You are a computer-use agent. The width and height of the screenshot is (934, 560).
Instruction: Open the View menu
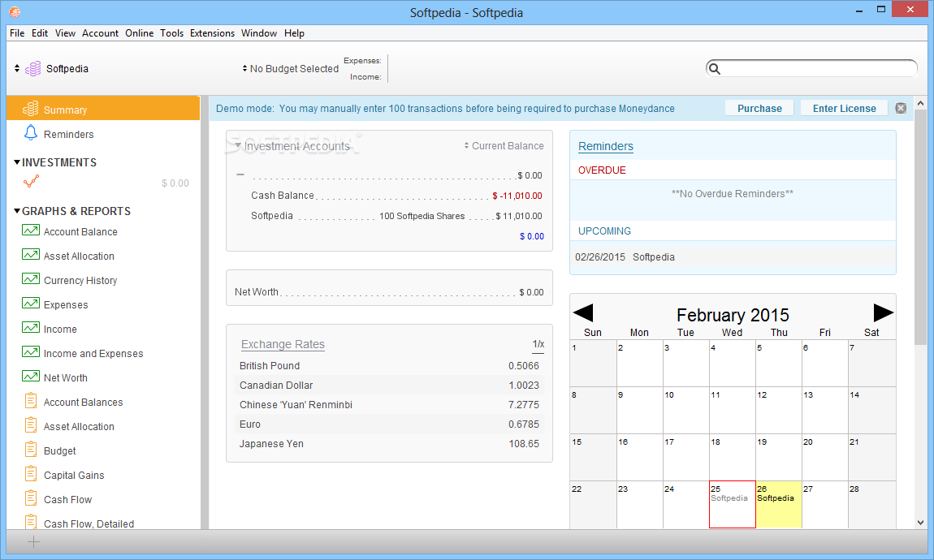66,33
